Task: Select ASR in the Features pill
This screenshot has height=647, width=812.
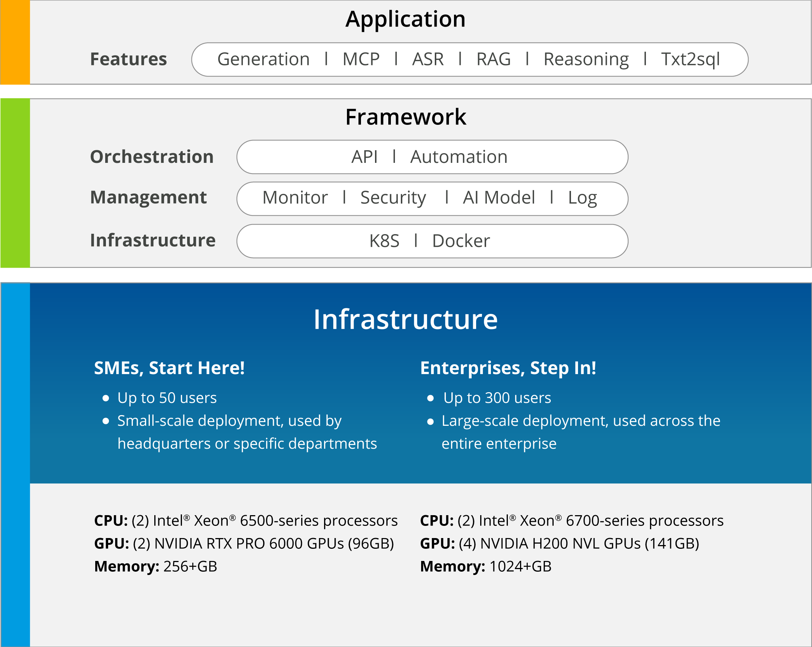Action: (x=428, y=59)
